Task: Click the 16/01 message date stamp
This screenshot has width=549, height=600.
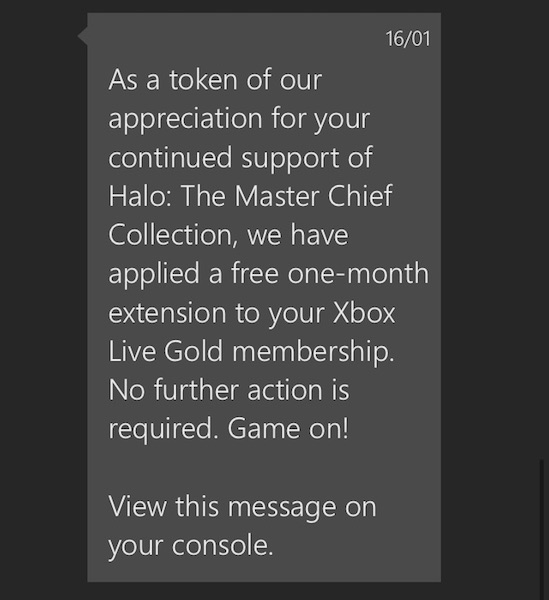Action: point(407,39)
